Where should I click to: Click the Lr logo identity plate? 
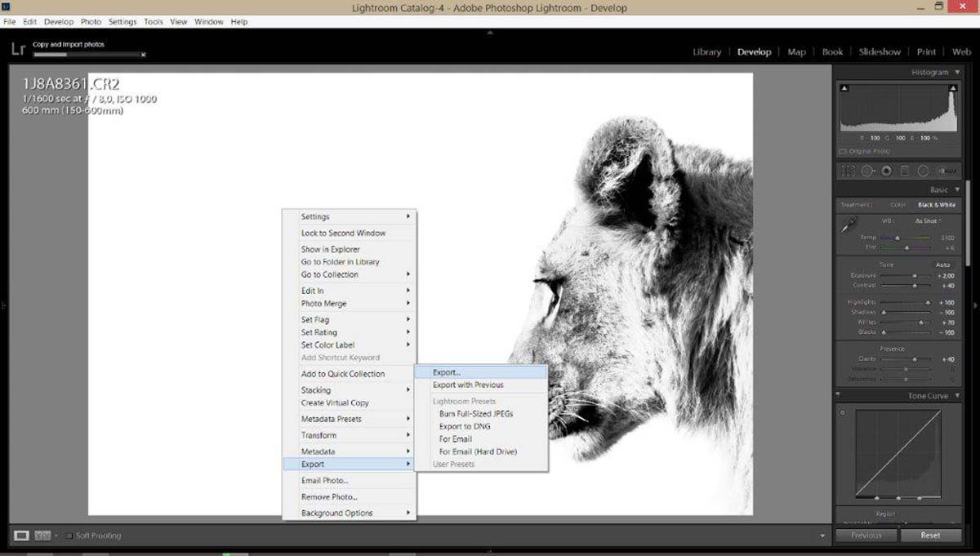coord(18,49)
